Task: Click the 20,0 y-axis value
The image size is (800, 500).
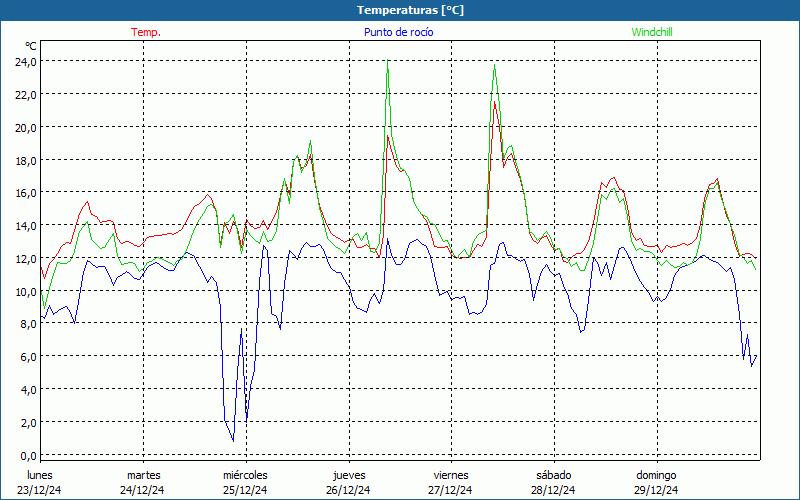Action: (x=26, y=128)
